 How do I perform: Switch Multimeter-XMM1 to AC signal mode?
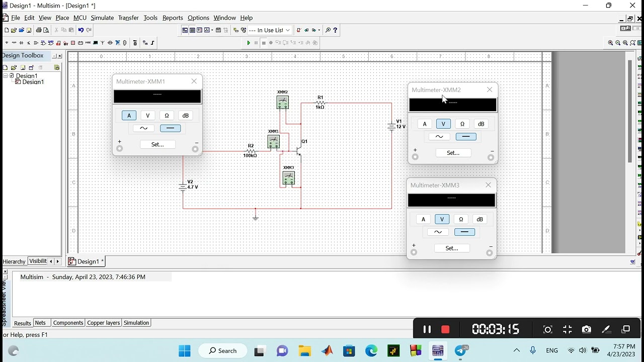(144, 128)
